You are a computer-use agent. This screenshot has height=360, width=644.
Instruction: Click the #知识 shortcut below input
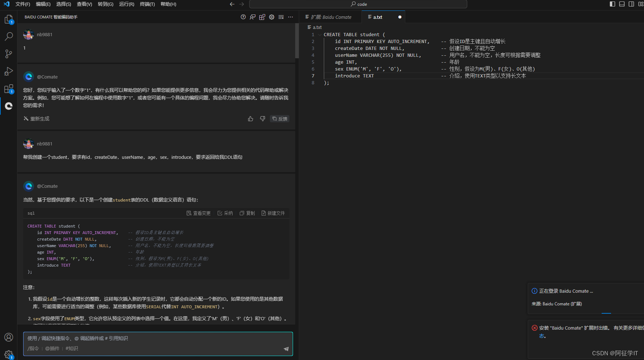coord(72,348)
